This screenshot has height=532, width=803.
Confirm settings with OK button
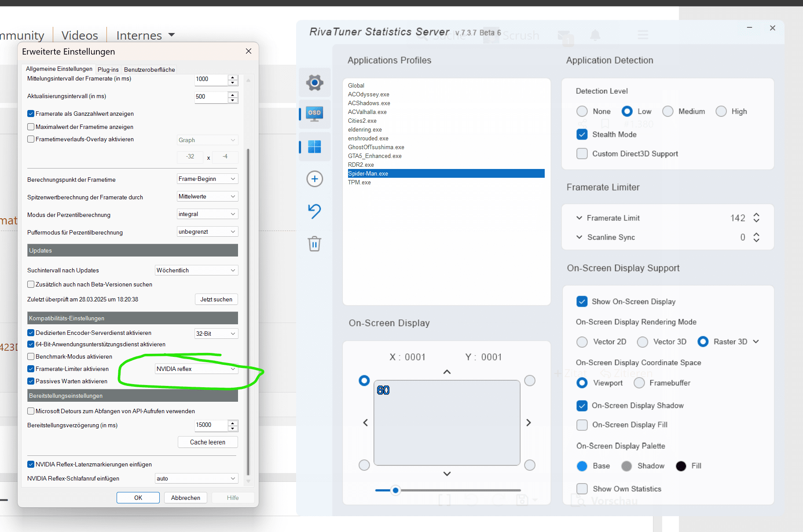coord(138,498)
